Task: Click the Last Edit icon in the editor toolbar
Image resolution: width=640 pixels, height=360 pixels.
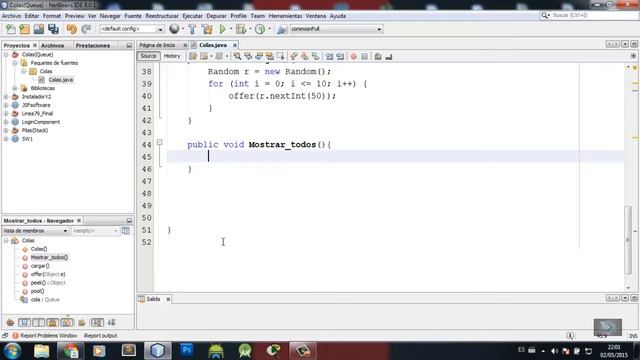Action: 193,56
